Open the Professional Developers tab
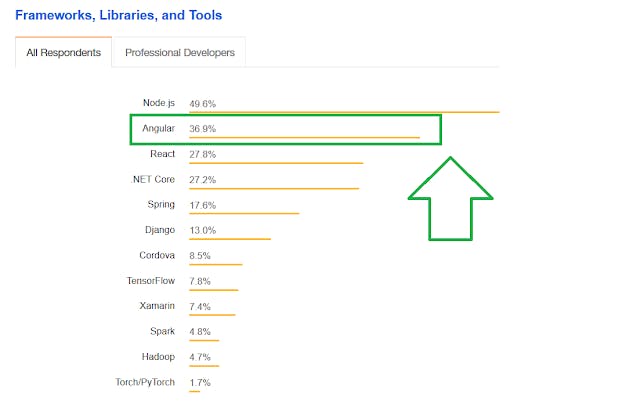This screenshot has width=640, height=404. [x=180, y=53]
